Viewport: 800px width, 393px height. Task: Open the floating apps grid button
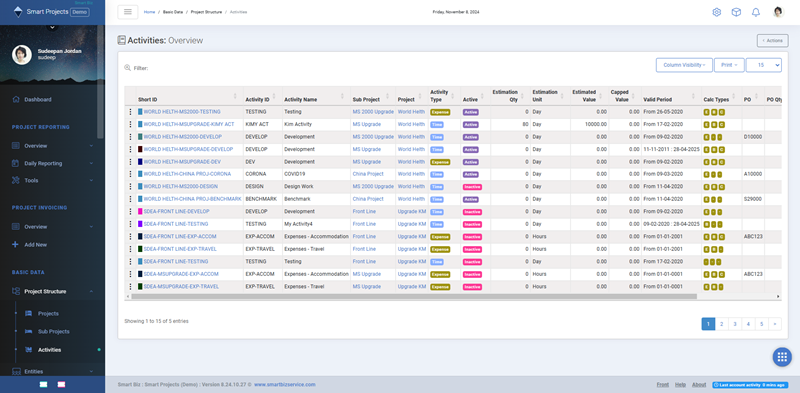click(x=782, y=357)
